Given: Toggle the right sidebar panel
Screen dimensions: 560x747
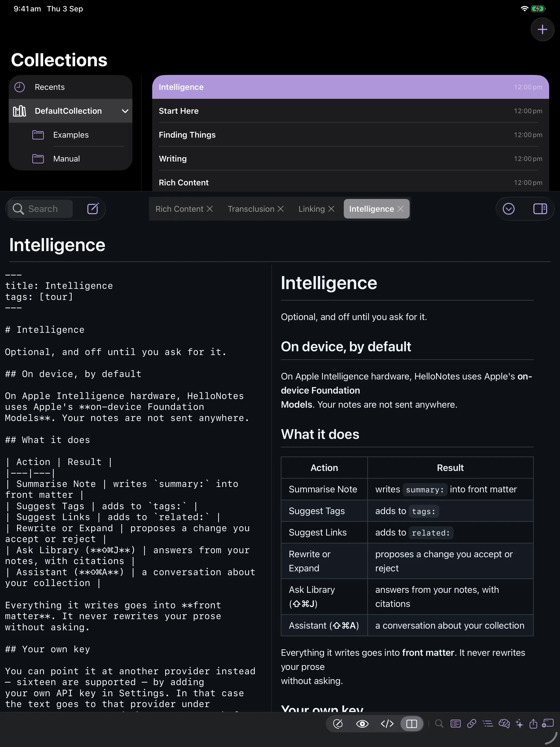Looking at the screenshot, I should (540, 209).
